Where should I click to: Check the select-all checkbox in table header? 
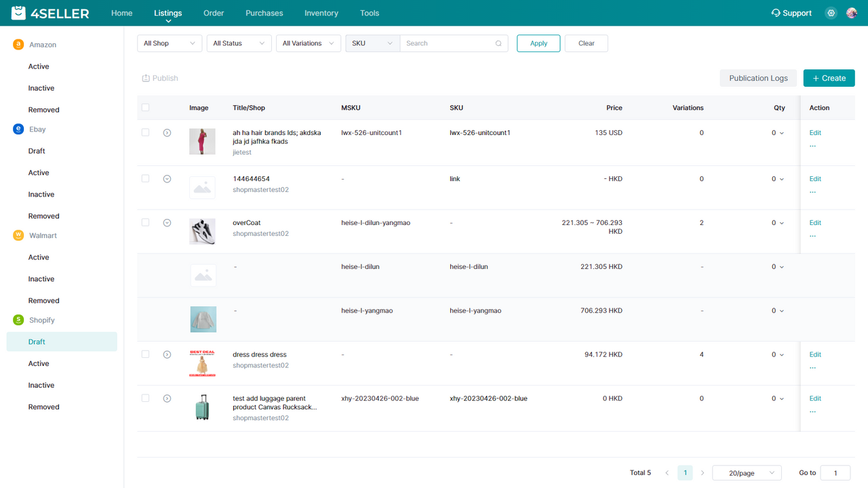(x=145, y=107)
